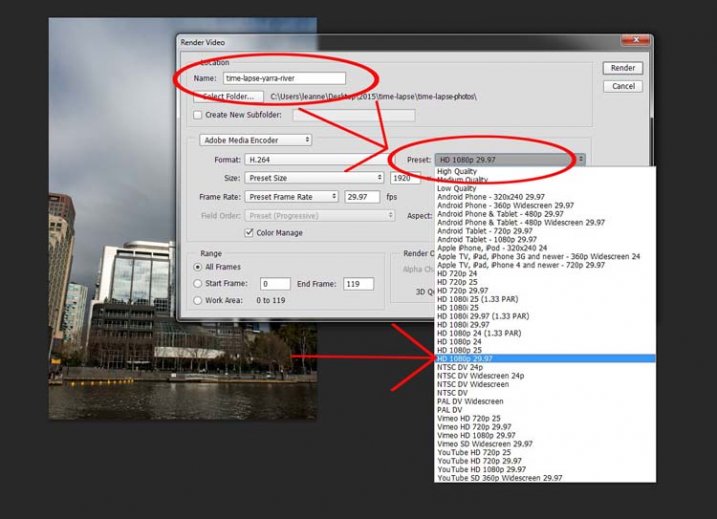Click the Render button
This screenshot has height=519, width=717.
(621, 68)
